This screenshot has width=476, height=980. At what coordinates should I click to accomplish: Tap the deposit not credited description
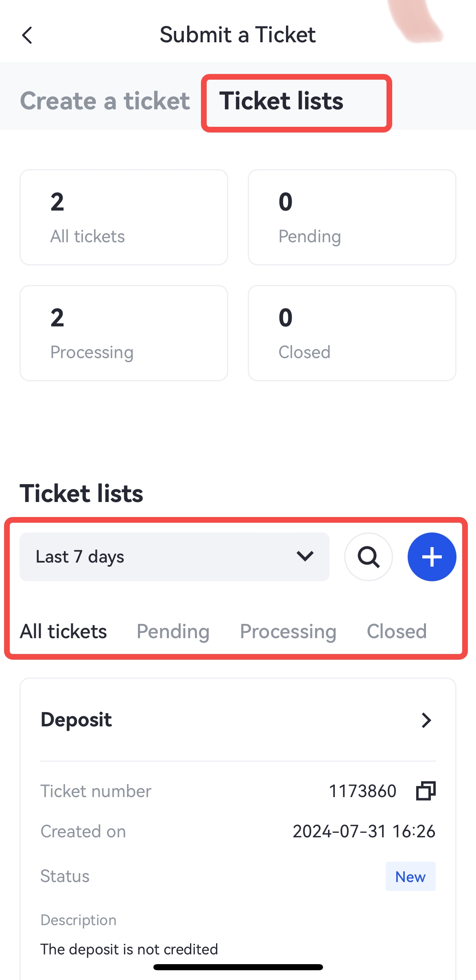coord(129,950)
